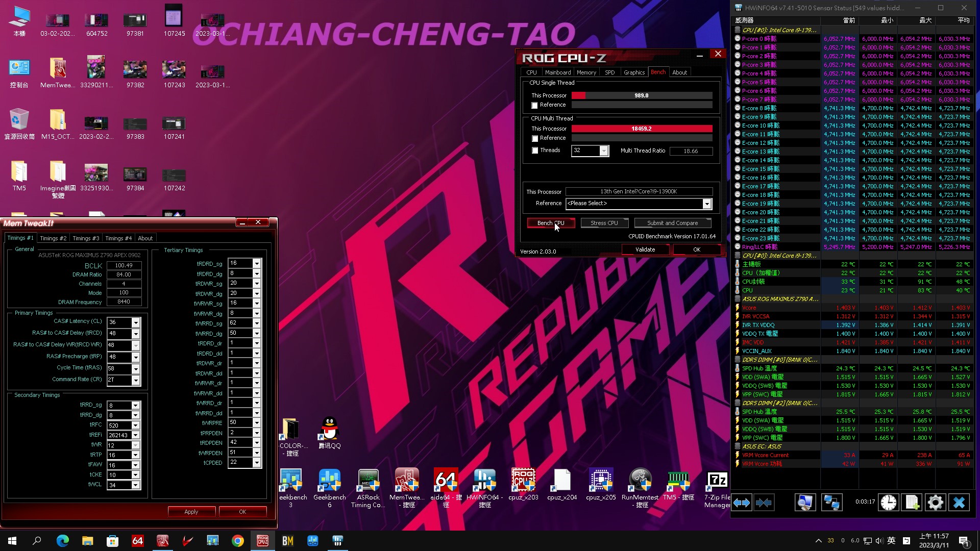Open HWiNFO sensor settings gear icon
This screenshot has height=551, width=980.
(935, 503)
